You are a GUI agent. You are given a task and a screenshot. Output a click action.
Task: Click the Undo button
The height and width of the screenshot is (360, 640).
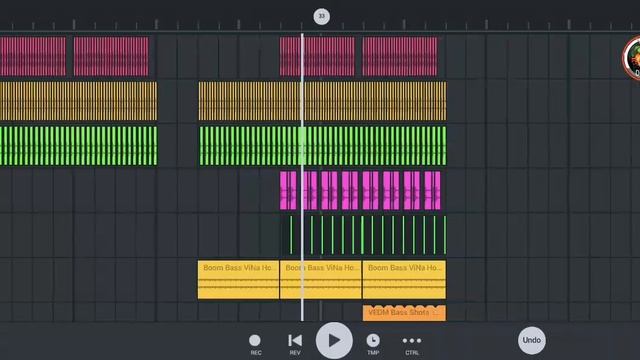point(532,340)
